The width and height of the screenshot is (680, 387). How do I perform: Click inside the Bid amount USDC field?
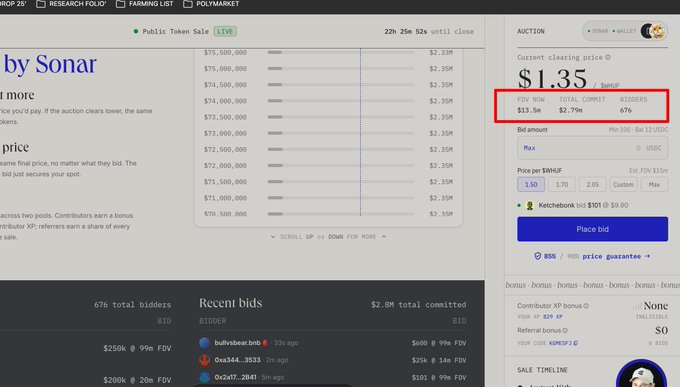point(592,148)
